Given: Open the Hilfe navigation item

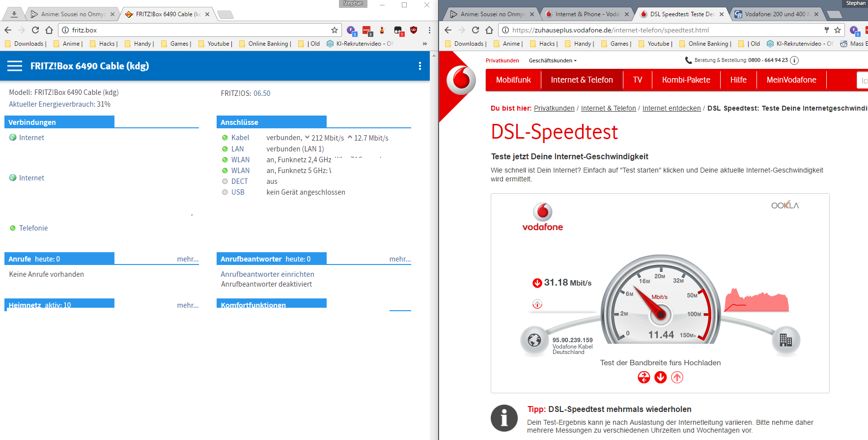Looking at the screenshot, I should pyautogui.click(x=738, y=80).
